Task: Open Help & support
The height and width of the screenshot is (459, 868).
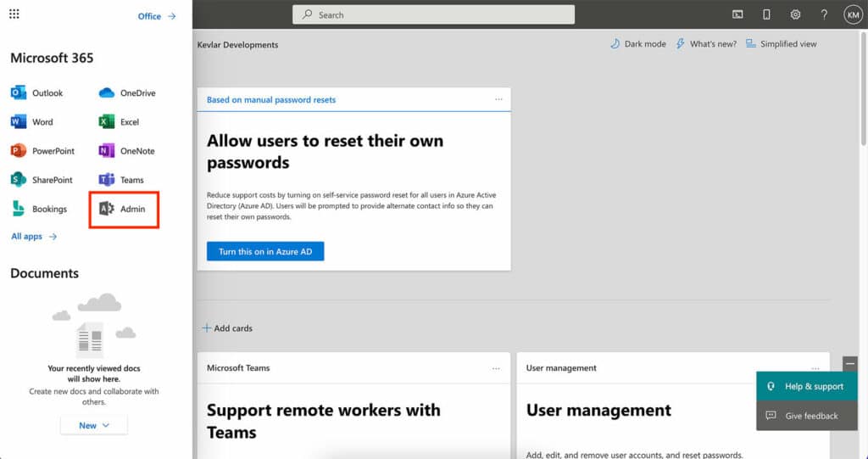Action: point(807,386)
